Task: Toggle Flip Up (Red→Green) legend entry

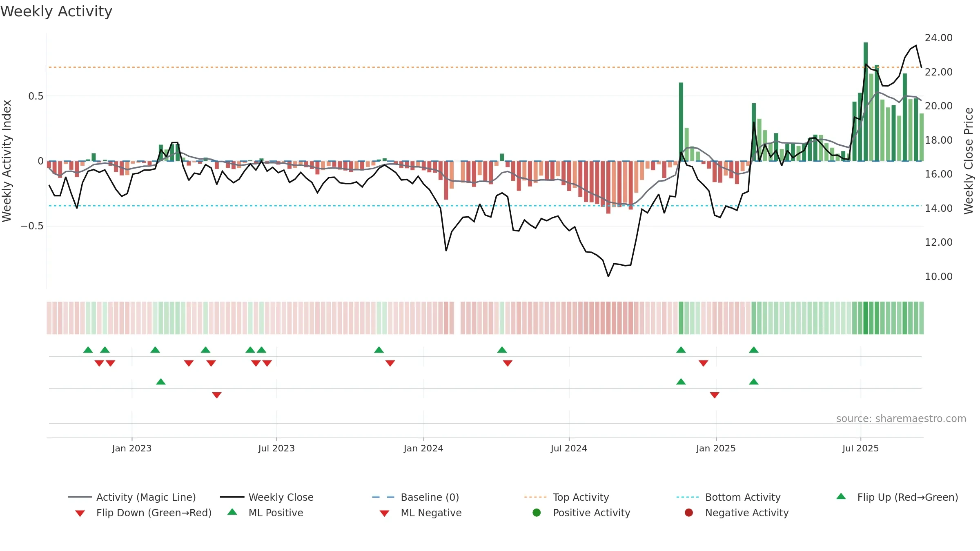Action: (x=897, y=497)
